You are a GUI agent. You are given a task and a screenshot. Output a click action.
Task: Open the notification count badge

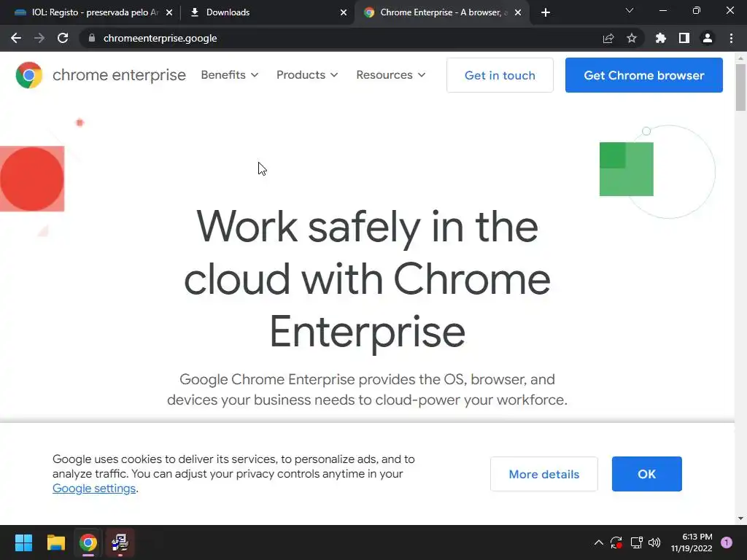[x=727, y=542]
